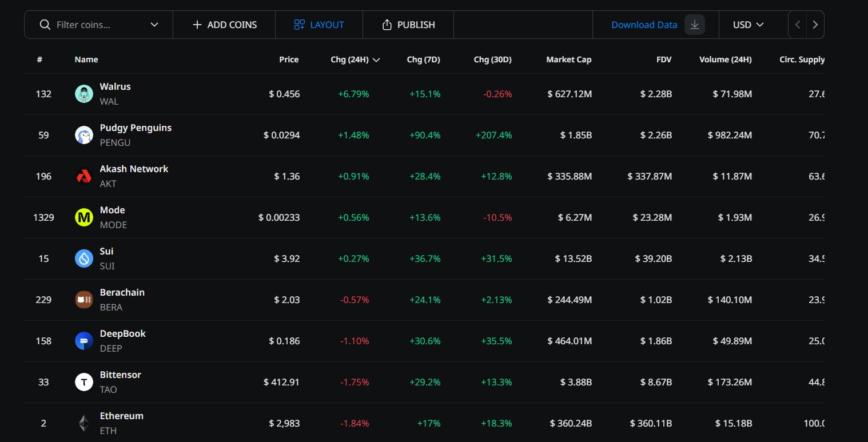Image resolution: width=868 pixels, height=442 pixels.
Task: Click the Mode yellow M logo icon
Action: (x=84, y=217)
